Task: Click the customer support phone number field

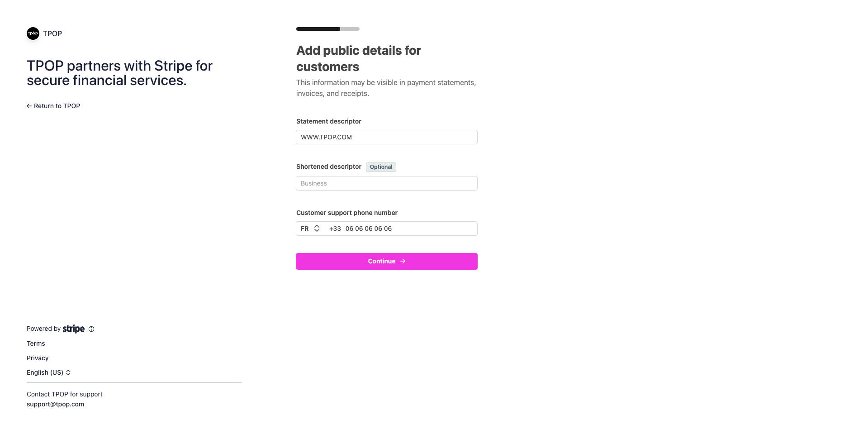Action: coord(407,229)
